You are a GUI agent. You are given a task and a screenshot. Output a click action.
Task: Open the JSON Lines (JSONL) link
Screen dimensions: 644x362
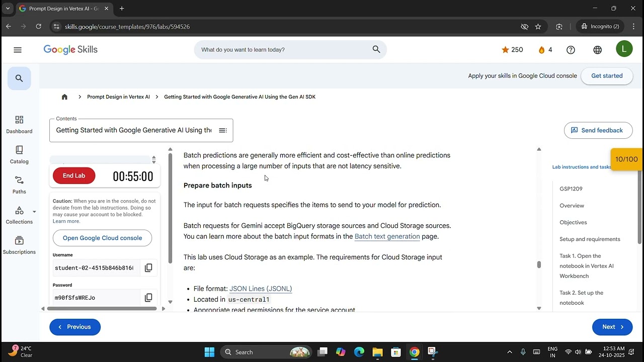(261, 289)
